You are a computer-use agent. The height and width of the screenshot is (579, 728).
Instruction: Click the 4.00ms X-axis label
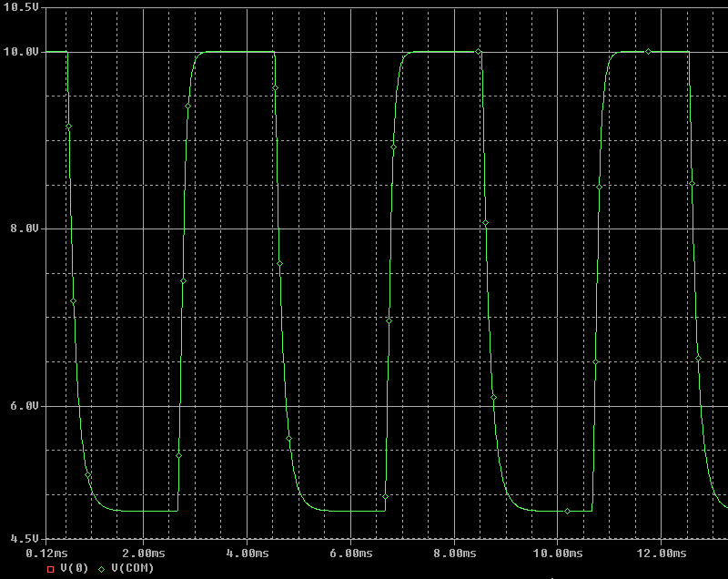(x=248, y=553)
